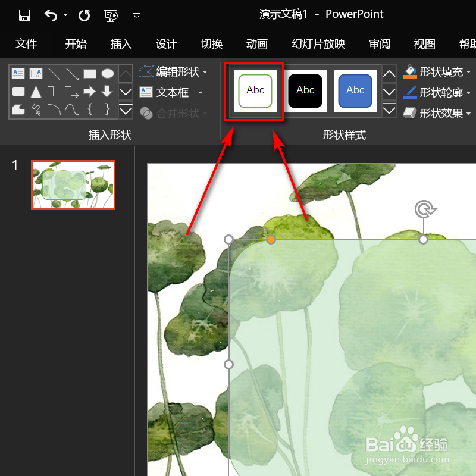This screenshot has width=476, height=476.
Task: Select the freeform shape icon
Action: pyautogui.click(x=18, y=109)
